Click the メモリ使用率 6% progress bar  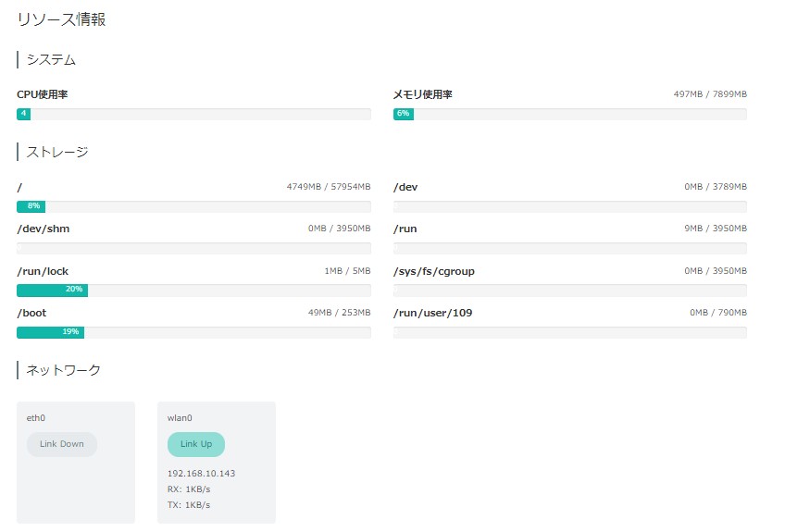pos(569,114)
